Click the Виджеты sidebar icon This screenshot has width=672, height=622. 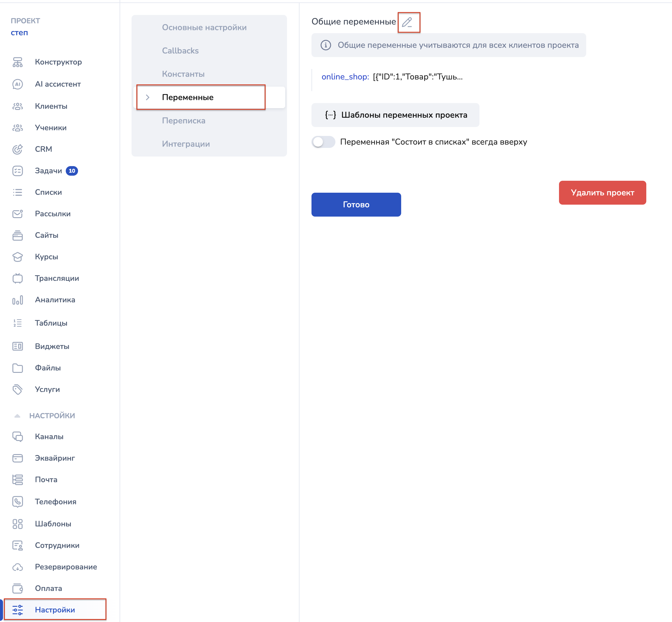[x=18, y=346]
